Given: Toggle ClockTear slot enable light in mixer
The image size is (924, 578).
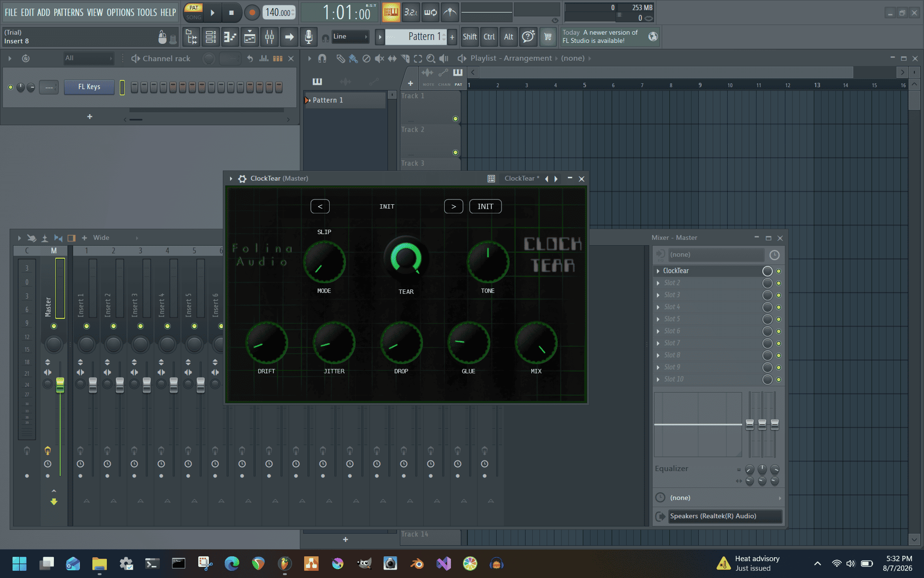Looking at the screenshot, I should [779, 271].
